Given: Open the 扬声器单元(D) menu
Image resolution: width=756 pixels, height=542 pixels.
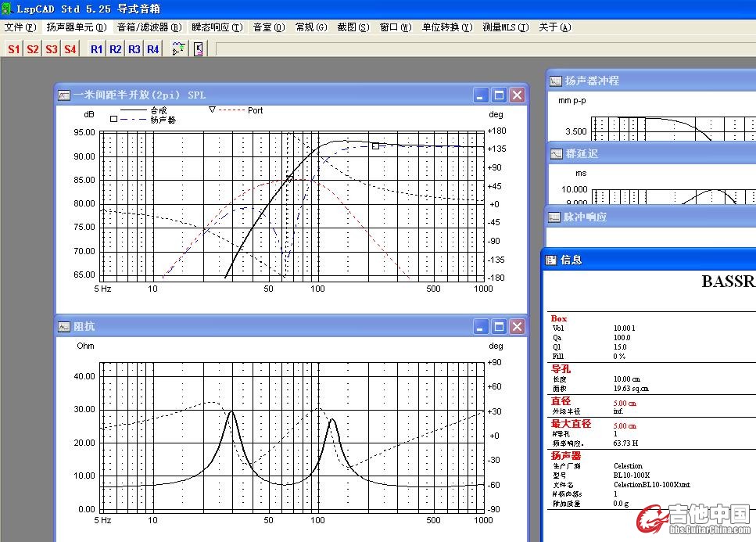Looking at the screenshot, I should point(76,27).
